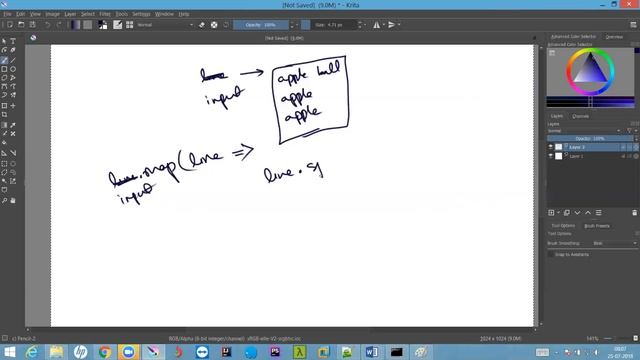Open the blending mode Normal dropdown in toolbar

pyautogui.click(x=165, y=25)
